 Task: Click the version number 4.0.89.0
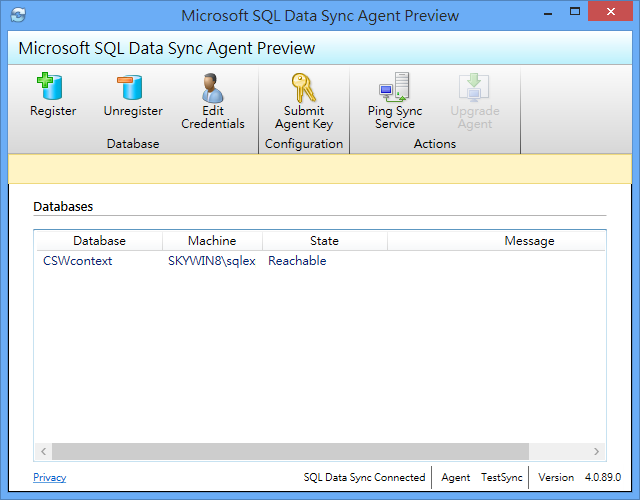point(603,477)
